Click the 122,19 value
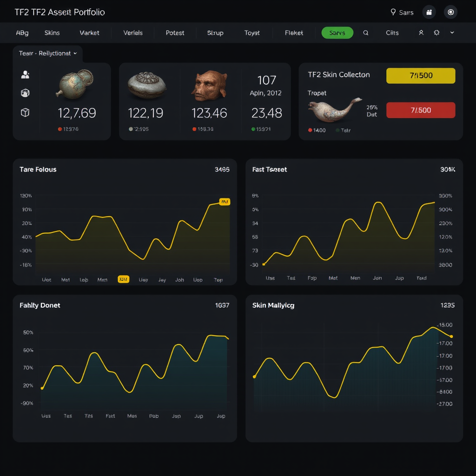Image resolution: width=476 pixels, height=476 pixels. (x=145, y=113)
